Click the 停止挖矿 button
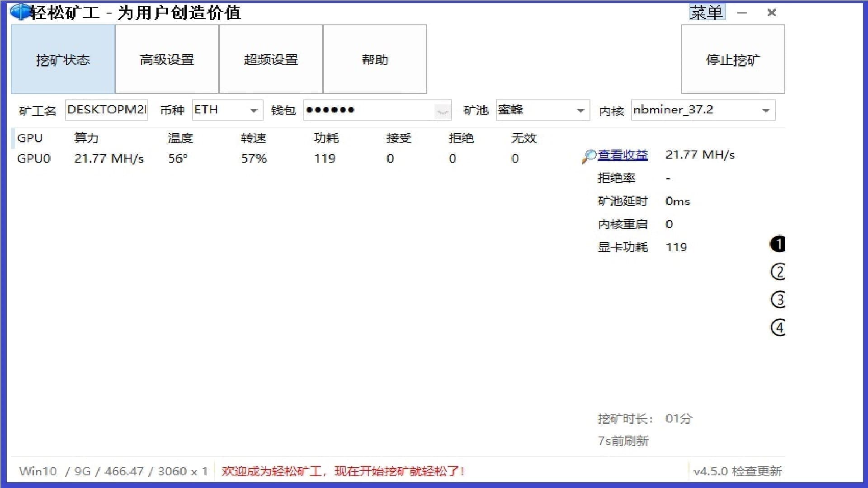 tap(733, 60)
